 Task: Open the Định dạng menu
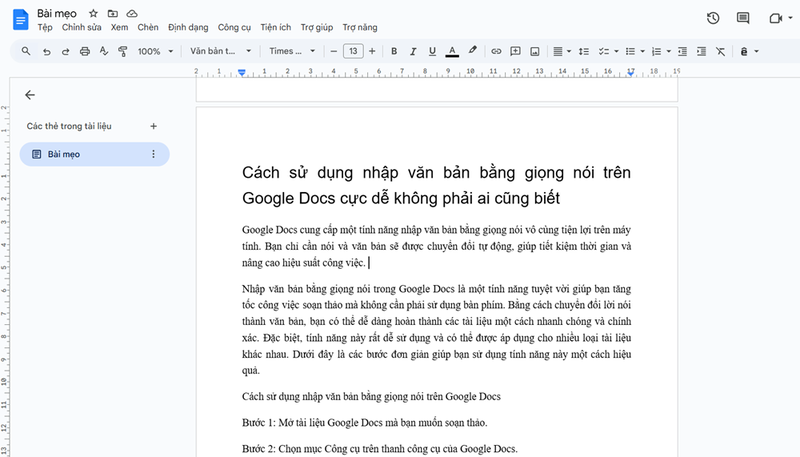pos(188,27)
